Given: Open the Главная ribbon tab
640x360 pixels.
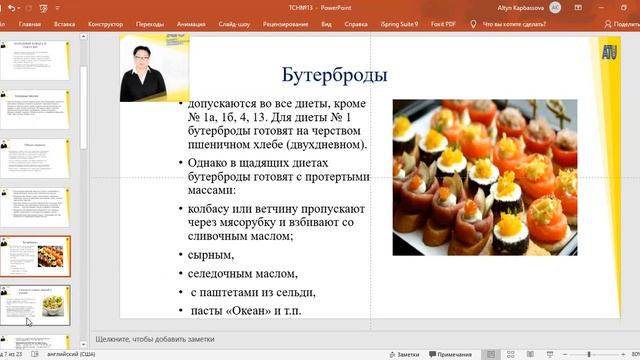Looking at the screenshot, I should [x=30, y=24].
